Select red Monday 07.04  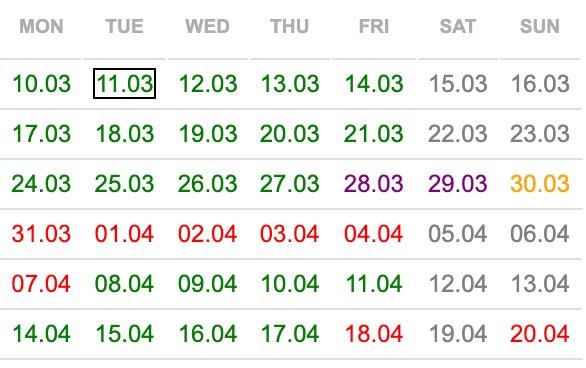(41, 284)
